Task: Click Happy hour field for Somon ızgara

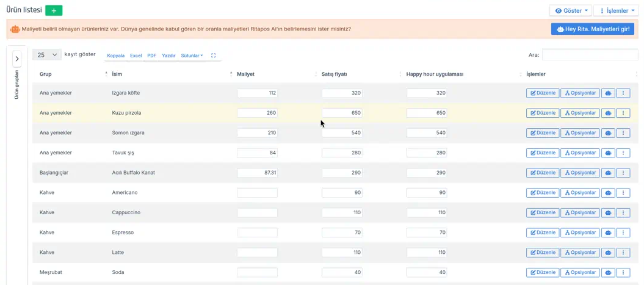Action: coord(426,133)
